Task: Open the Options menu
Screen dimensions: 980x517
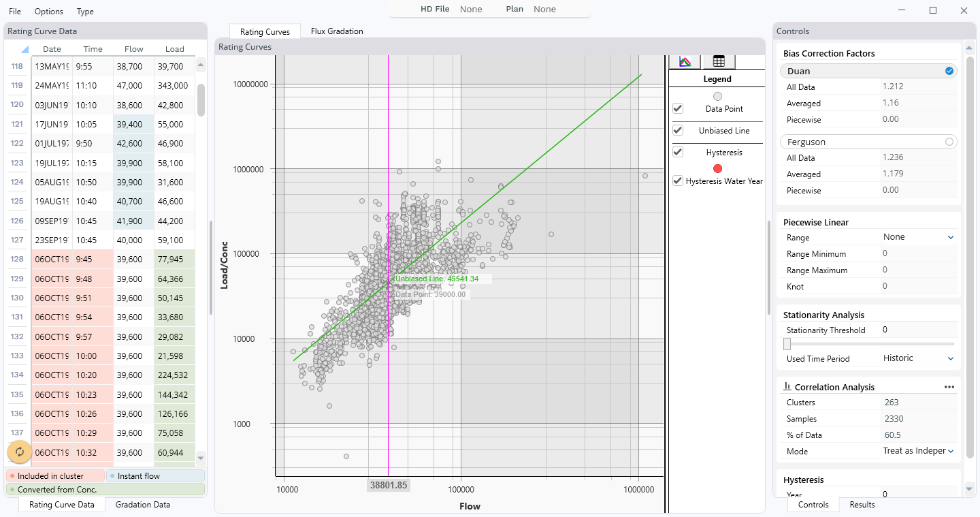Action: (x=49, y=12)
